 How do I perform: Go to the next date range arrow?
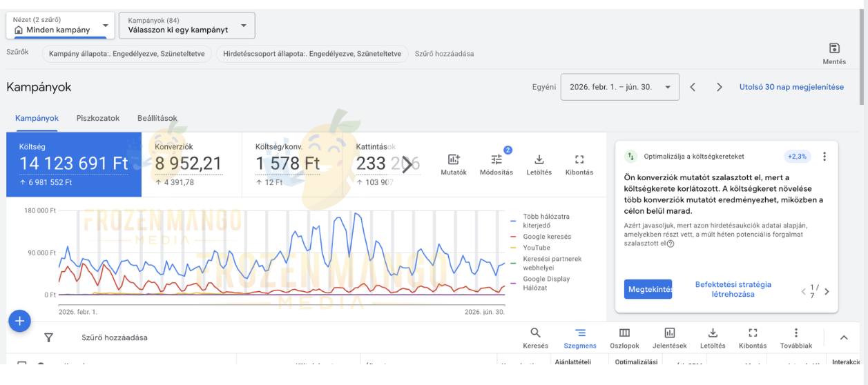tap(719, 87)
